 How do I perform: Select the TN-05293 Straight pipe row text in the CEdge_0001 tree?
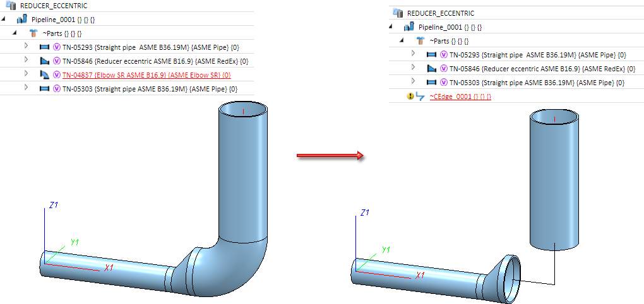[538, 55]
